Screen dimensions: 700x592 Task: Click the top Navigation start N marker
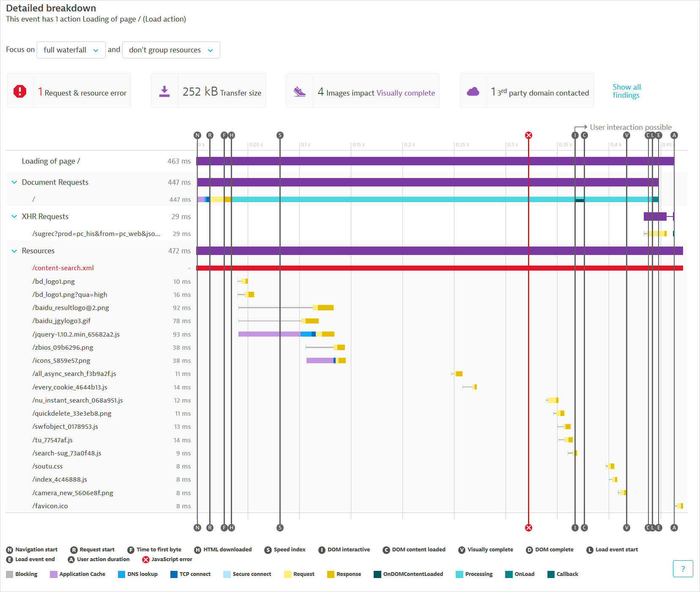coord(197,135)
